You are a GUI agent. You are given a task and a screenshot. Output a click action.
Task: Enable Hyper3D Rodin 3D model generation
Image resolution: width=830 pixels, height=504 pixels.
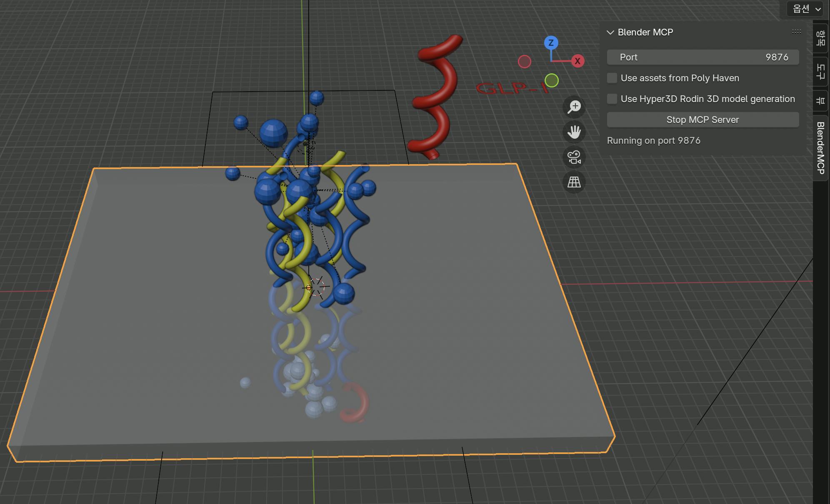point(612,99)
